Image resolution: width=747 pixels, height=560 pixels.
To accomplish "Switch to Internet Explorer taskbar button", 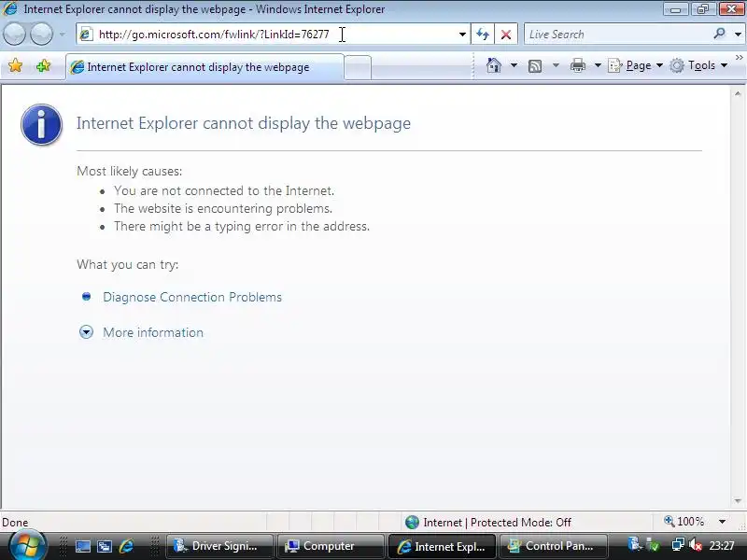I will (442, 546).
